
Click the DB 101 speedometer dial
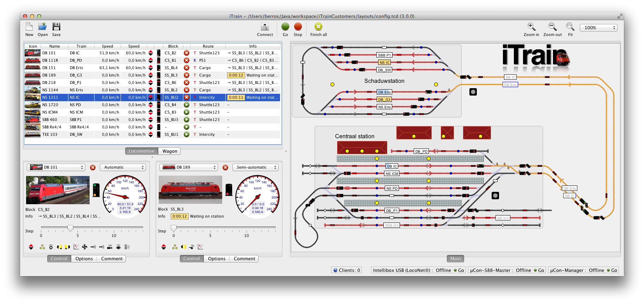[x=125, y=197]
